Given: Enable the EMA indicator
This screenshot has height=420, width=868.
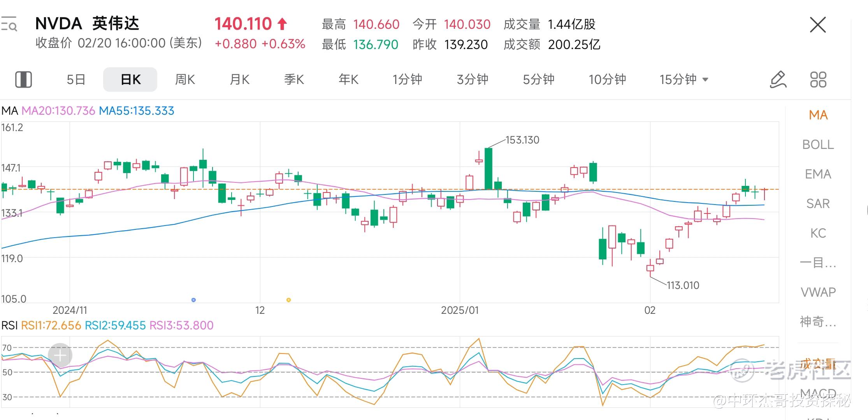Looking at the screenshot, I should point(818,174).
